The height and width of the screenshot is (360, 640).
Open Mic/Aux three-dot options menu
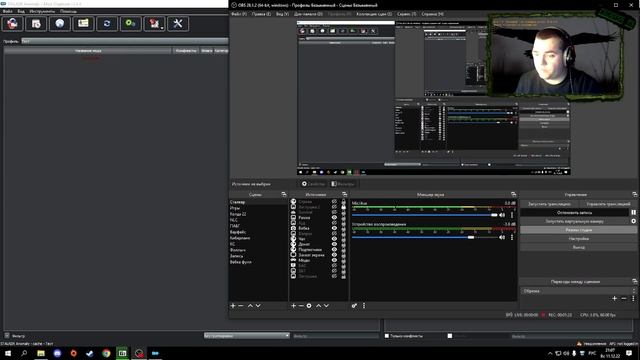(512, 215)
